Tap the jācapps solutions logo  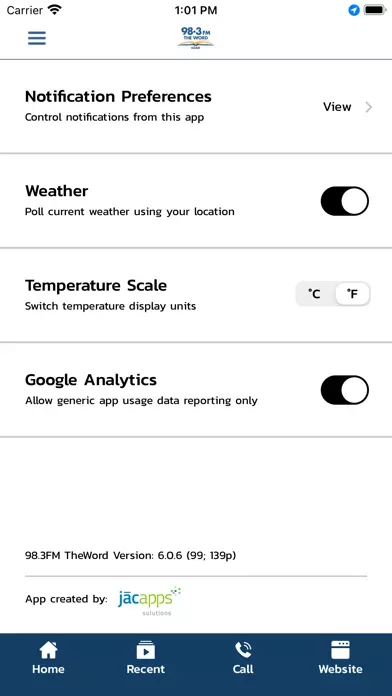(x=150, y=601)
